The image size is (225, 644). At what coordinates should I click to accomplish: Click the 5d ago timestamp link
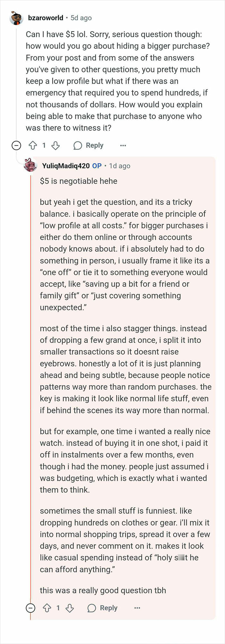click(x=80, y=18)
